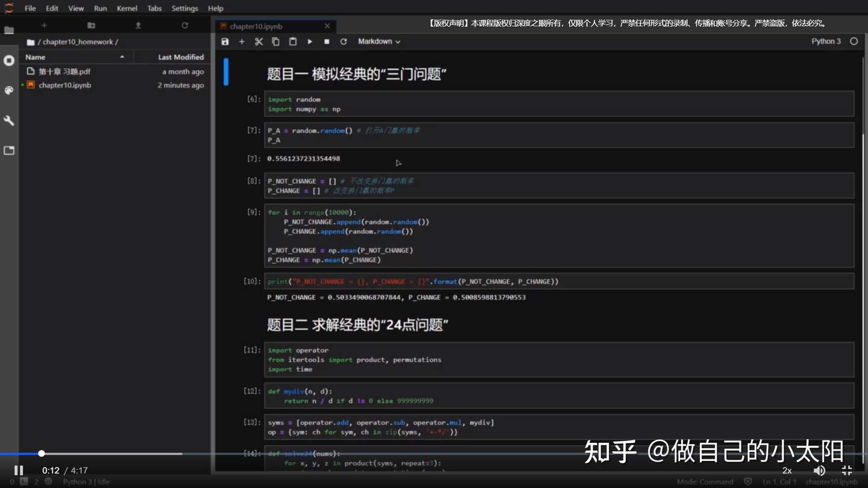Open the tabs list sidebar icon
The image size is (868, 488).
9,151
